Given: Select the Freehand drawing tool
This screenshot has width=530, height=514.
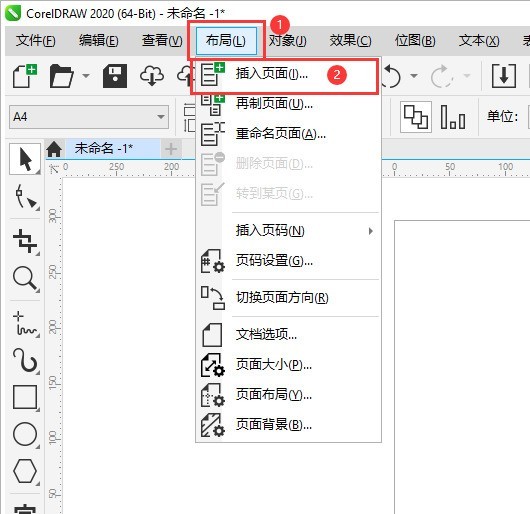Looking at the screenshot, I should [x=25, y=324].
